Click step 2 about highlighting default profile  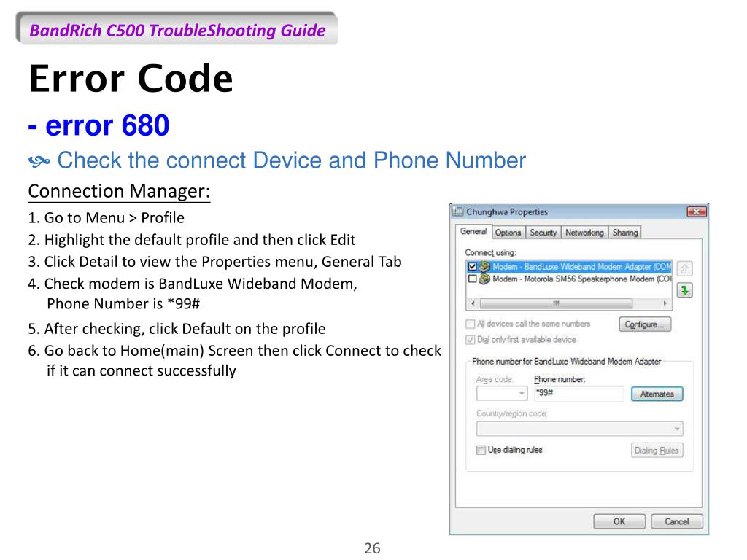point(192,239)
